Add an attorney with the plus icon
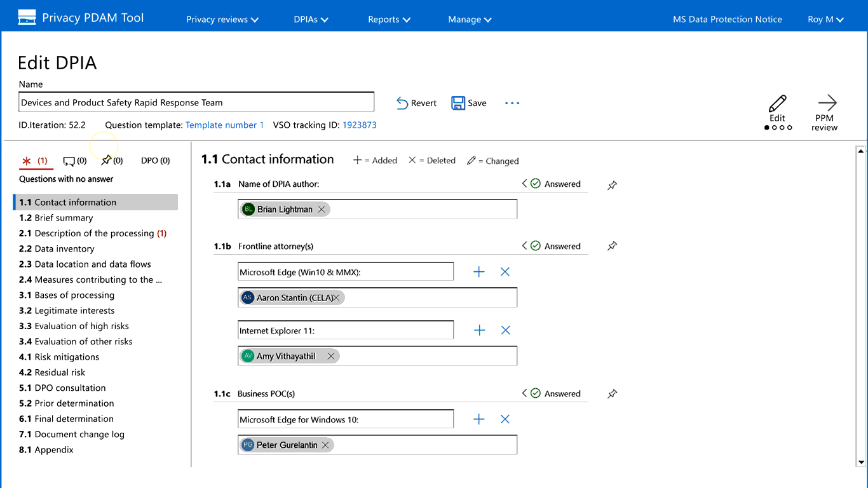 479,271
